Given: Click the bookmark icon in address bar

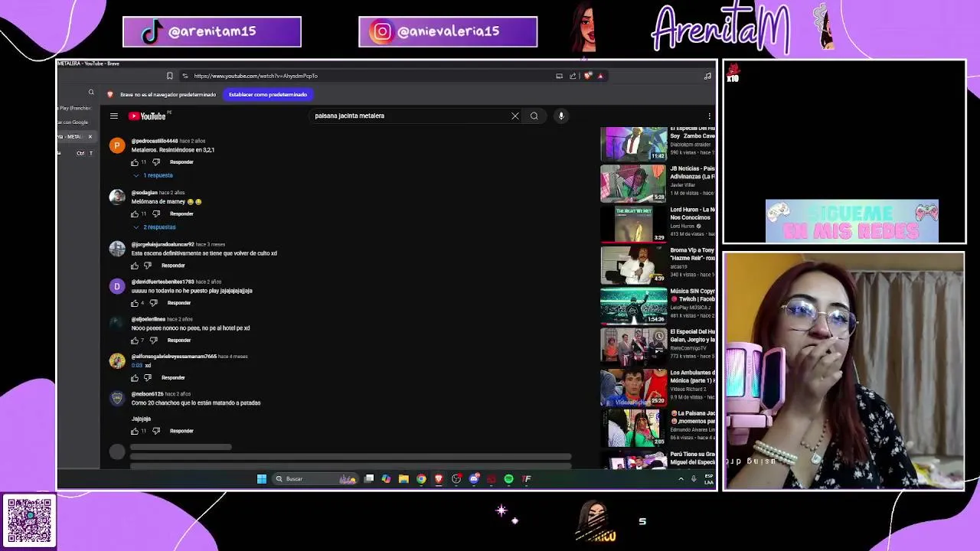Looking at the screenshot, I should [170, 76].
